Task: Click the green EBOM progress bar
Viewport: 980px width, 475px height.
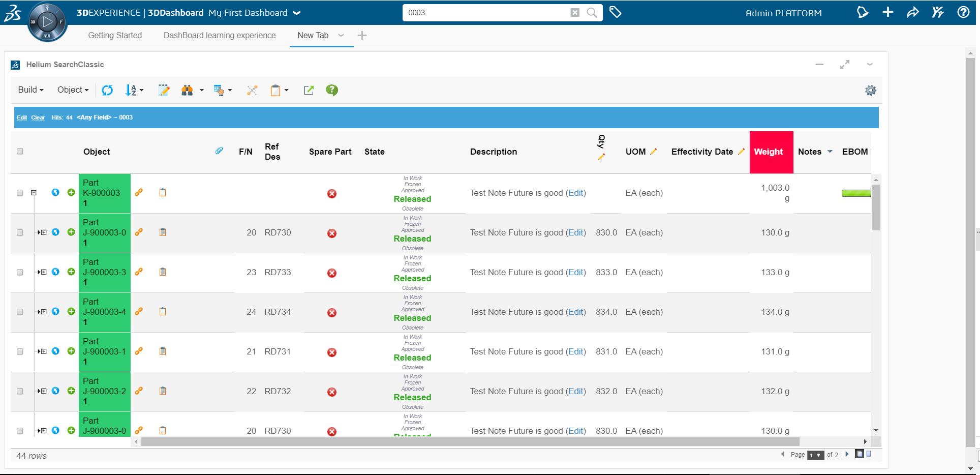Action: tap(856, 193)
